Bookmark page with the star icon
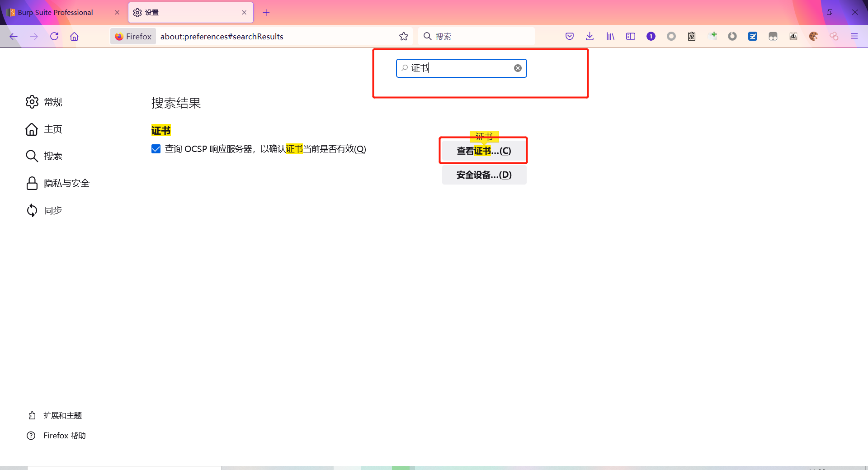 [404, 36]
